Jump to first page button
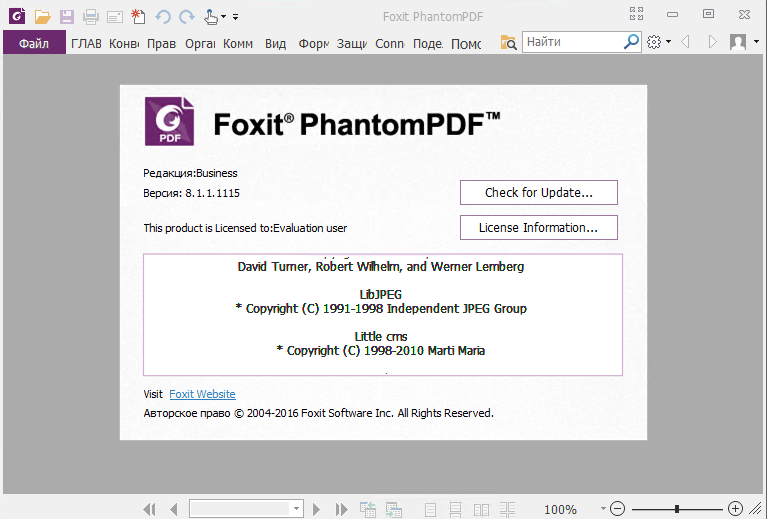Screen dimensions: 767x519 tap(149, 509)
